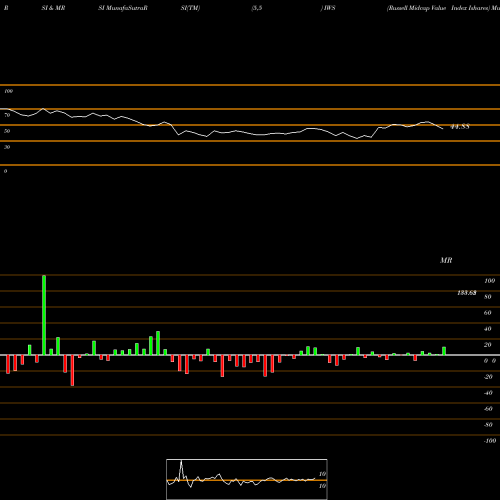The width and height of the screenshot is (500, 500).
Task: Click the longest red bar in the MR histogram
Action: 72,370
